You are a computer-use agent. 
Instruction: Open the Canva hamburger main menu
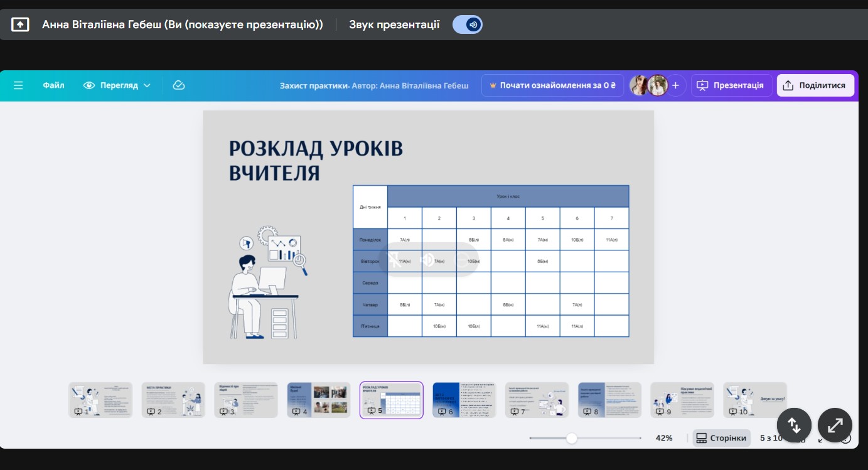pyautogui.click(x=18, y=85)
